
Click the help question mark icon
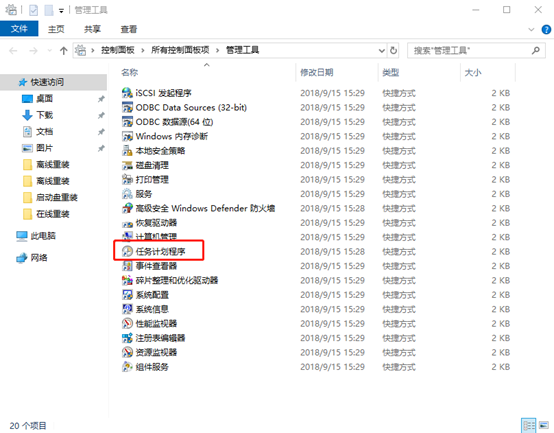click(546, 29)
